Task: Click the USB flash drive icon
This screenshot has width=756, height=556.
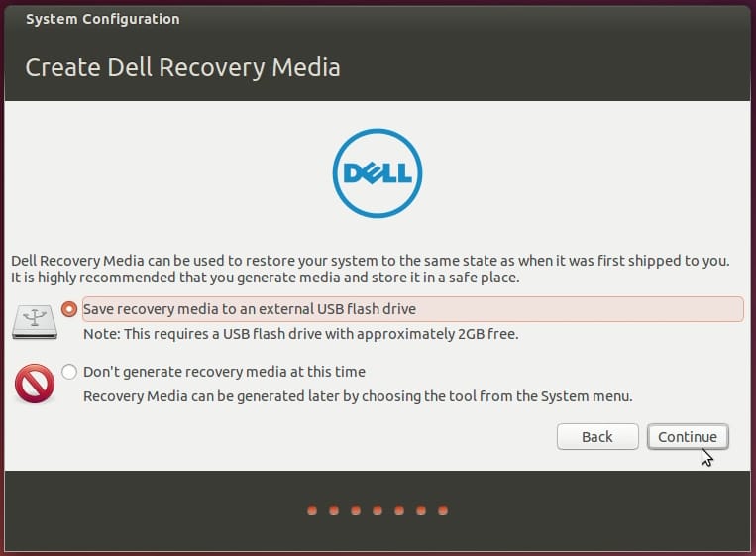Action: [x=34, y=321]
